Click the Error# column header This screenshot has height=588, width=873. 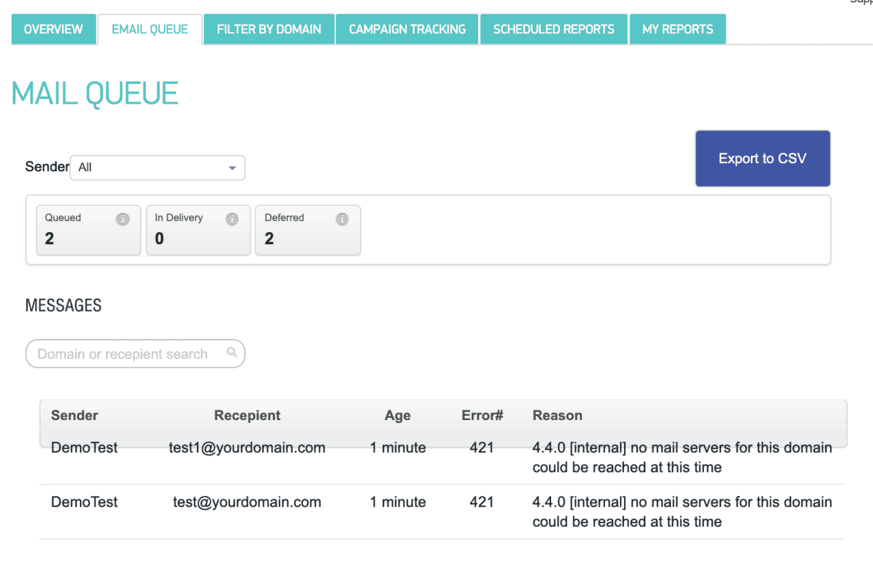tap(482, 415)
